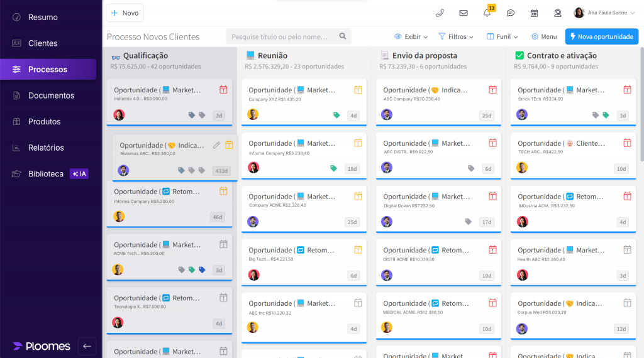Viewport: 644px width, 358px height.
Task: Open notifications bell showing 12
Action: point(487,13)
